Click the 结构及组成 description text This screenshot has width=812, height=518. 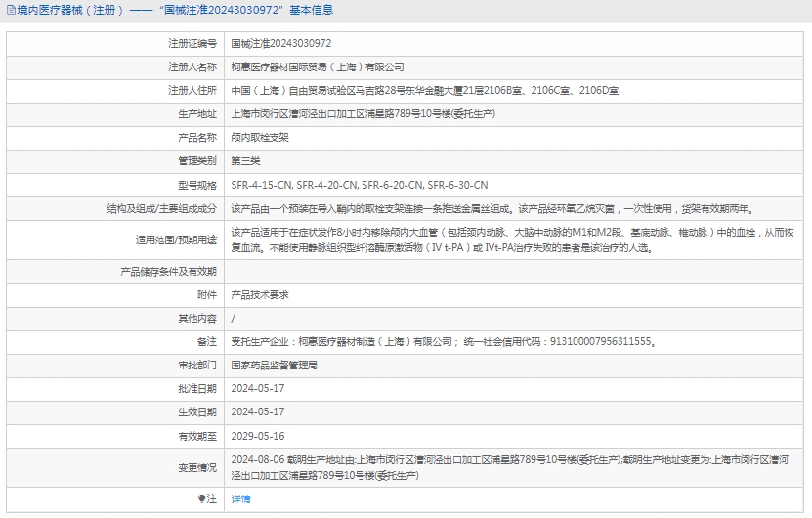(492, 209)
